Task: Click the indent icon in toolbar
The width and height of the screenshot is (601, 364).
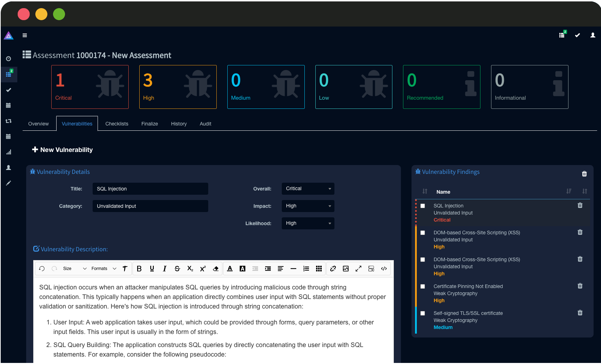Action: point(268,269)
